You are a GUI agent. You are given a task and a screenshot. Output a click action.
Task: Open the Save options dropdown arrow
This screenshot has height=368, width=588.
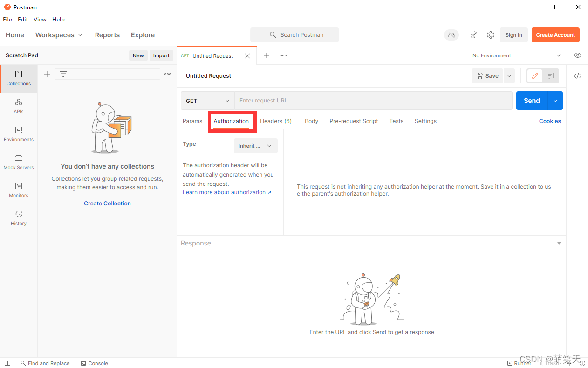pyautogui.click(x=509, y=76)
